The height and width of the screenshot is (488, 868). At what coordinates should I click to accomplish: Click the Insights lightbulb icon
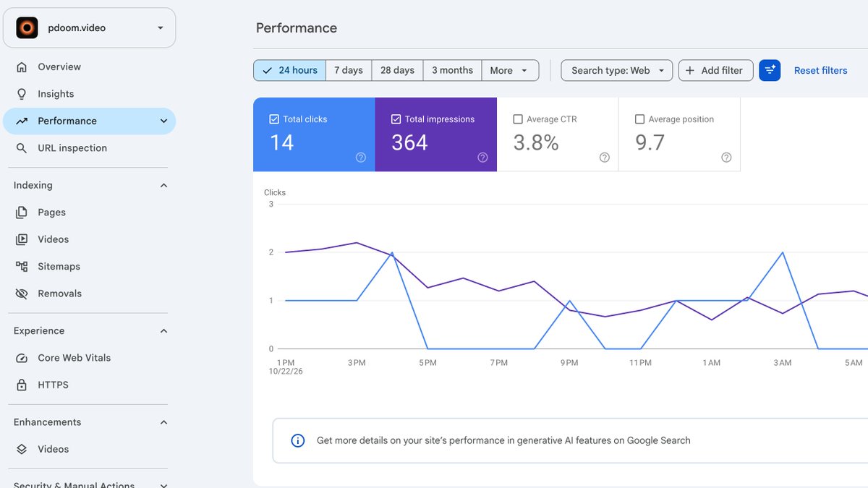pos(22,94)
